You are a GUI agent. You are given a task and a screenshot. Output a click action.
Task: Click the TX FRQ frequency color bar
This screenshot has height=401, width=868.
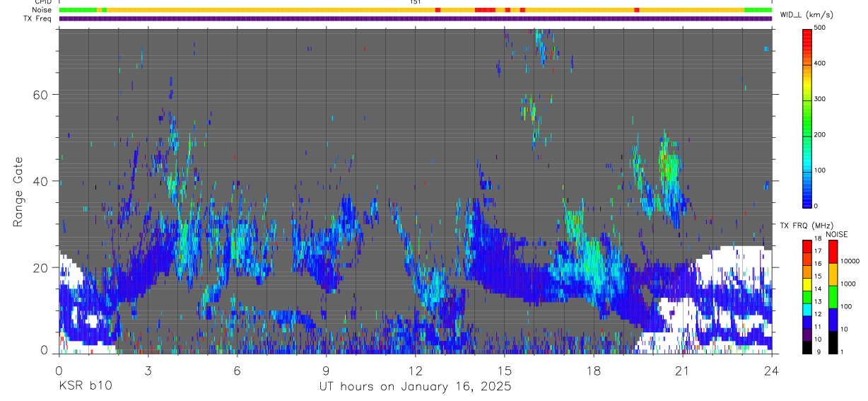tap(807, 296)
